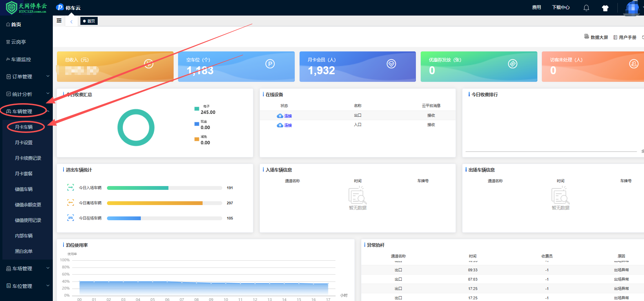This screenshot has height=301, width=644.
Task: Click the shirt theme icon in header
Action: (x=605, y=8)
